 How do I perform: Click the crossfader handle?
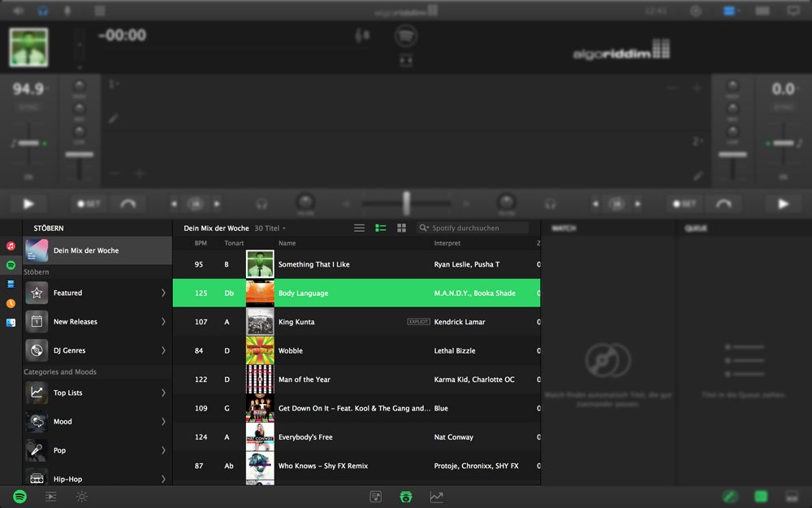pos(406,203)
